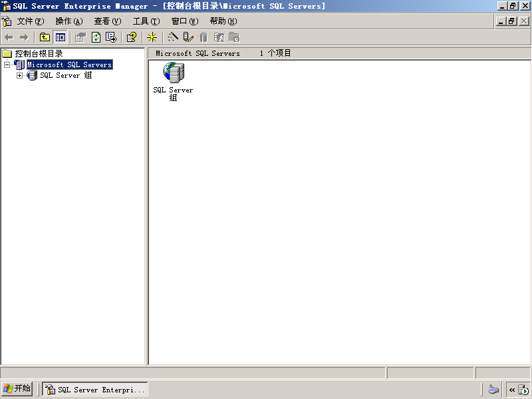Close the inner MDI child window
This screenshot has width=532, height=399.
(x=524, y=21)
